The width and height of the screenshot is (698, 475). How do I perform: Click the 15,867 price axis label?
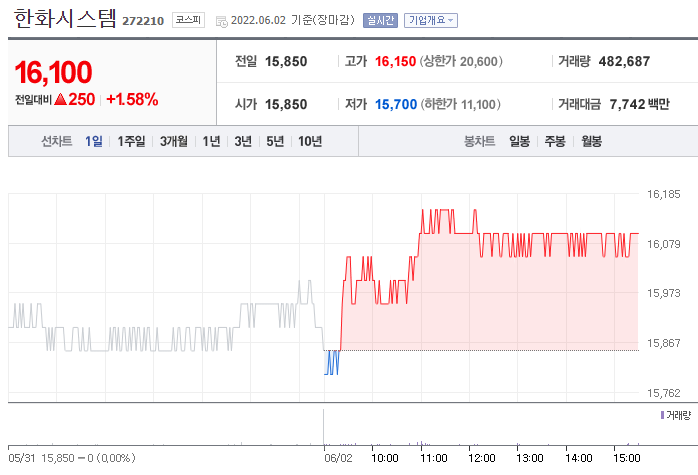[663, 343]
